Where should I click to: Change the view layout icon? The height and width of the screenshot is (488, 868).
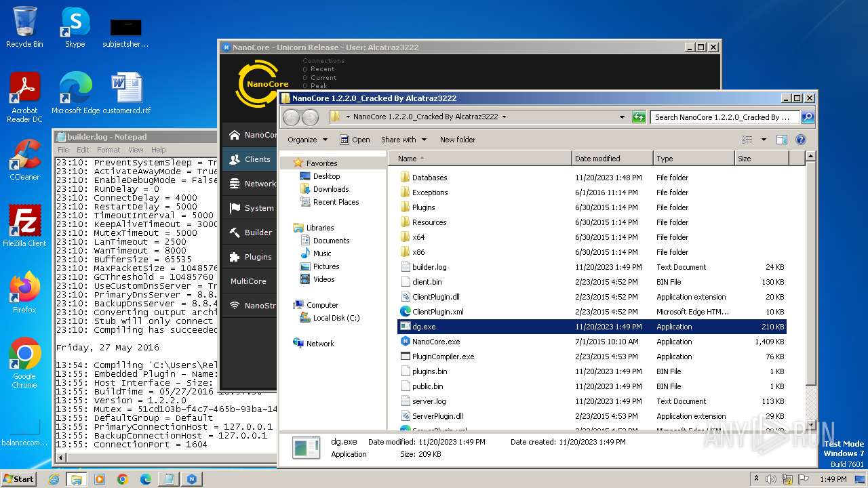pos(747,140)
